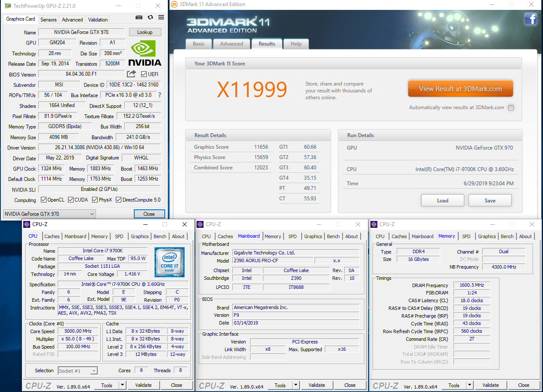Image resolution: width=543 pixels, height=392 pixels.
Task: Click the GPU Name field in GPU-Z
Action: coord(82,32)
